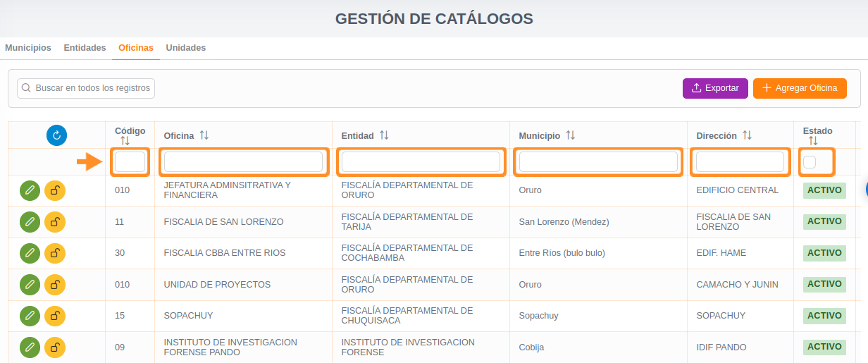Click the Exportar button
Viewport: 868px width, 363px height.
tap(715, 88)
